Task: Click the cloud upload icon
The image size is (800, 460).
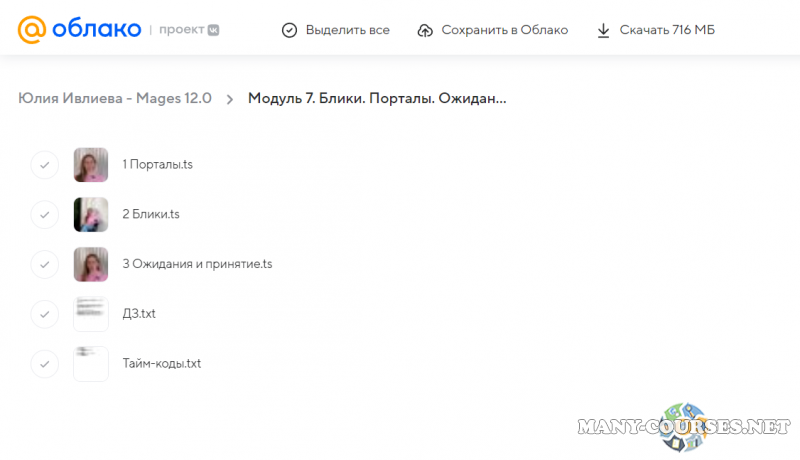Action: pos(425,30)
